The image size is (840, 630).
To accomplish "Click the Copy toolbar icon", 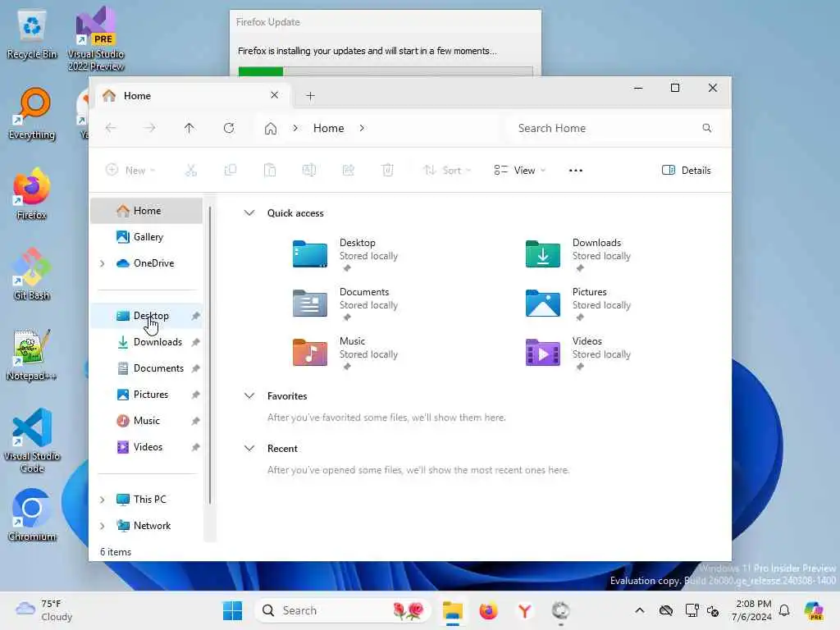I will pyautogui.click(x=231, y=171).
